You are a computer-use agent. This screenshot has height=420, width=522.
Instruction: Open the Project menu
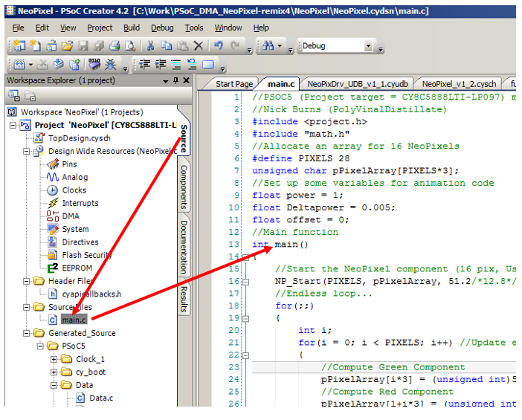tap(100, 28)
